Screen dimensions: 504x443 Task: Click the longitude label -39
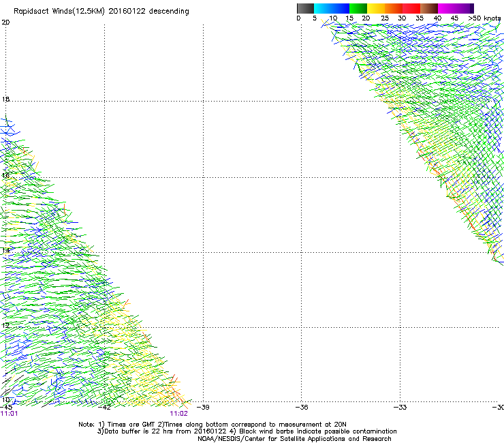click(203, 408)
